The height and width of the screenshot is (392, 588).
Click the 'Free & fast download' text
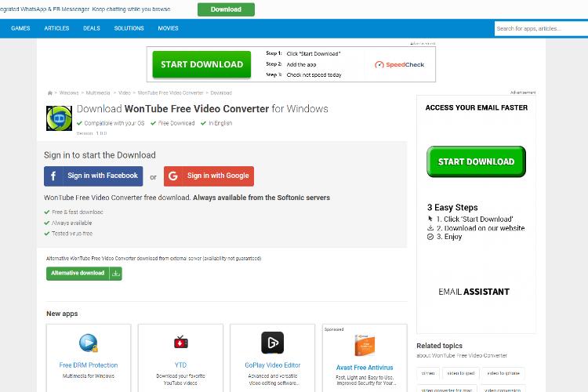pos(78,212)
